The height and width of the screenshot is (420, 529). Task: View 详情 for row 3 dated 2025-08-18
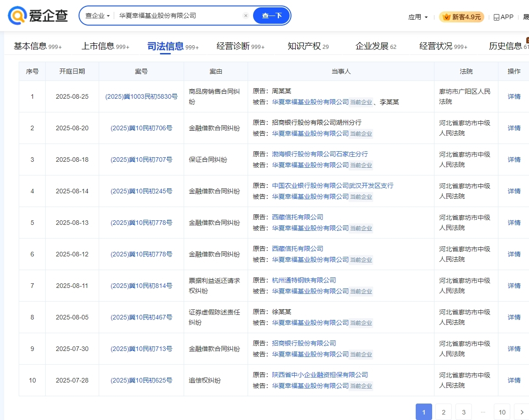click(x=514, y=159)
